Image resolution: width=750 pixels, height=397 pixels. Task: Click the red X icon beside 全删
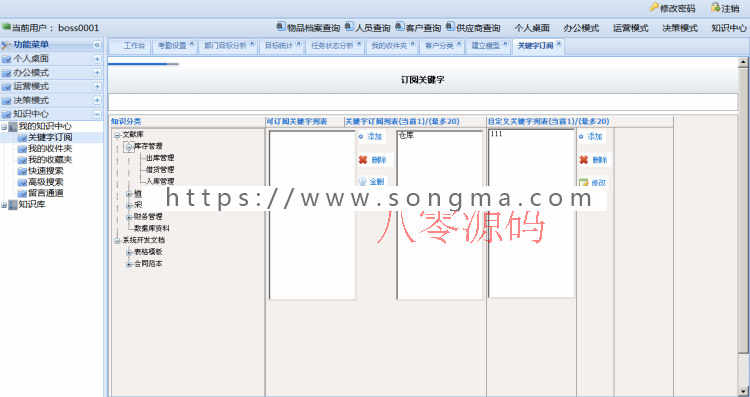pyautogui.click(x=363, y=160)
